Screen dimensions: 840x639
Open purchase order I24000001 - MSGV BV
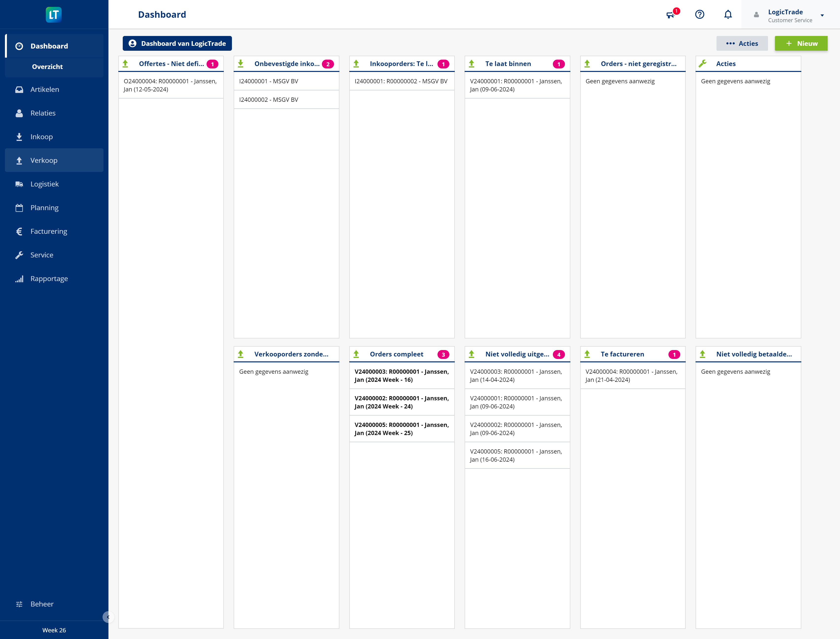click(x=286, y=81)
